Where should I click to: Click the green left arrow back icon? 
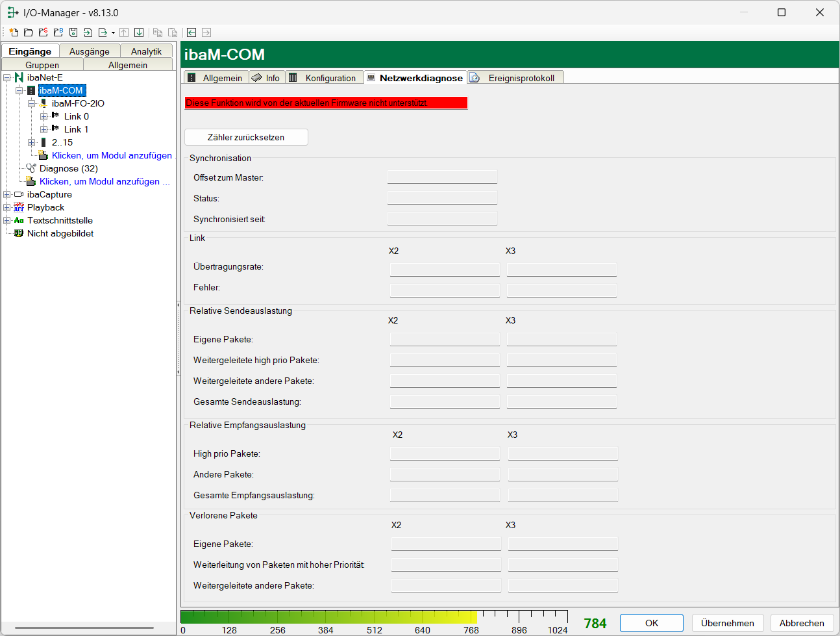(191, 32)
